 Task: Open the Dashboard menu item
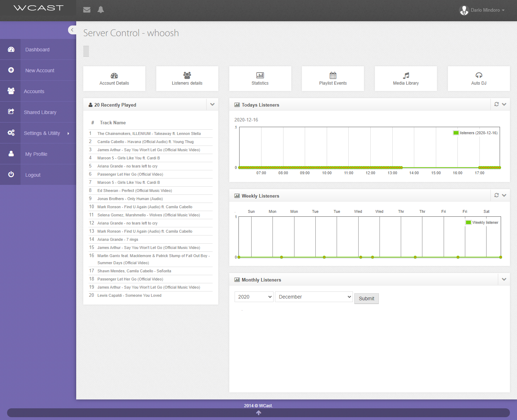pyautogui.click(x=37, y=50)
